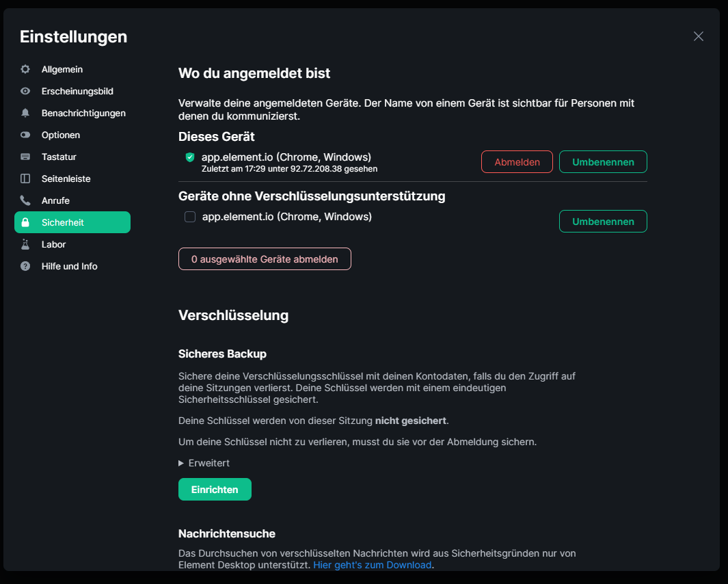
Task: Click the green verified shield on this device
Action: 190,157
